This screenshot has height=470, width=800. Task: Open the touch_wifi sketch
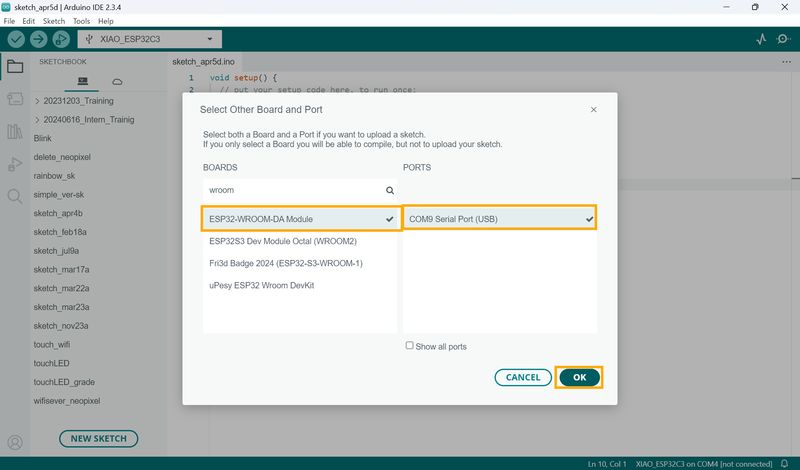coord(52,344)
